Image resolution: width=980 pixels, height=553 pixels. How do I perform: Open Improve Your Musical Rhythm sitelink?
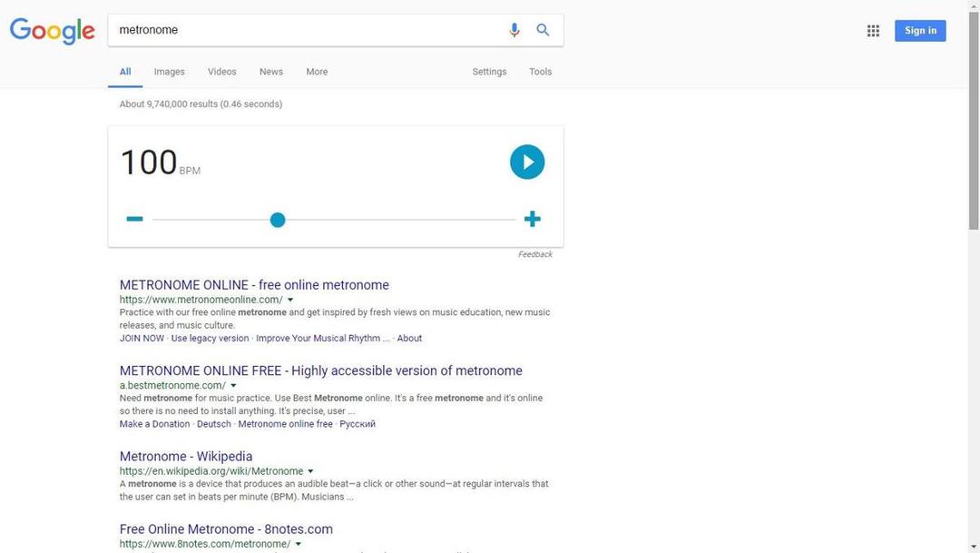pos(322,338)
